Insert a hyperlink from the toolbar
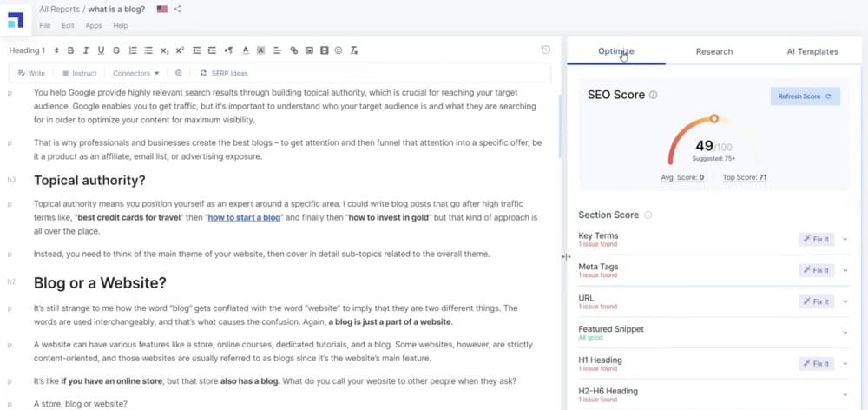 (x=294, y=50)
